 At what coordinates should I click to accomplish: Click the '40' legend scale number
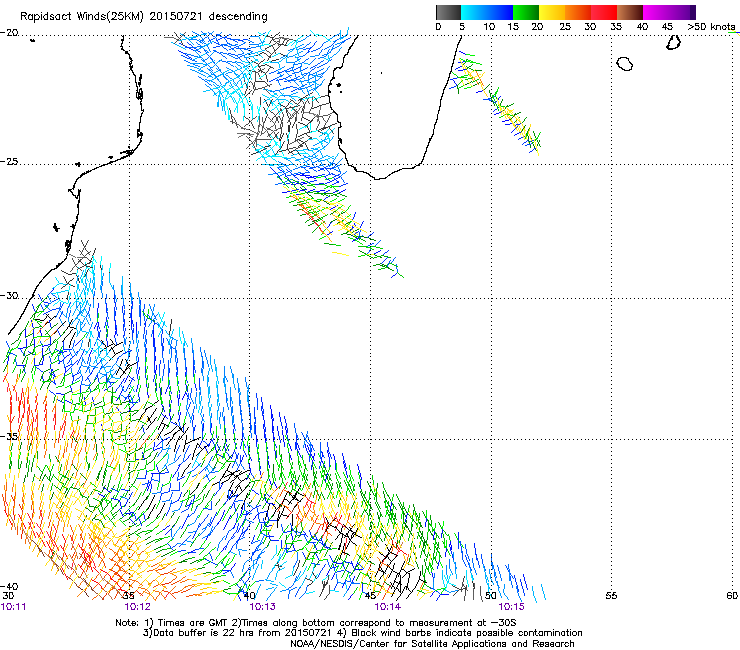click(x=643, y=27)
